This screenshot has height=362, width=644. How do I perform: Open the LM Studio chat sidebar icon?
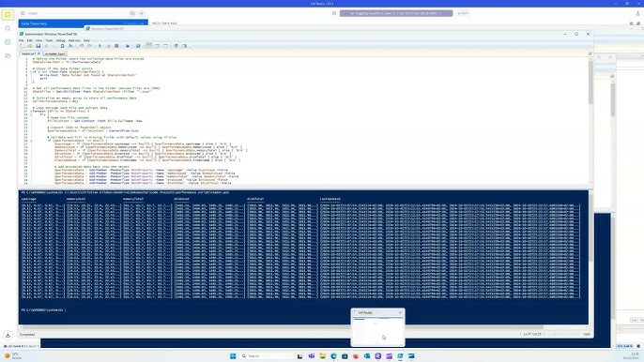(8, 15)
